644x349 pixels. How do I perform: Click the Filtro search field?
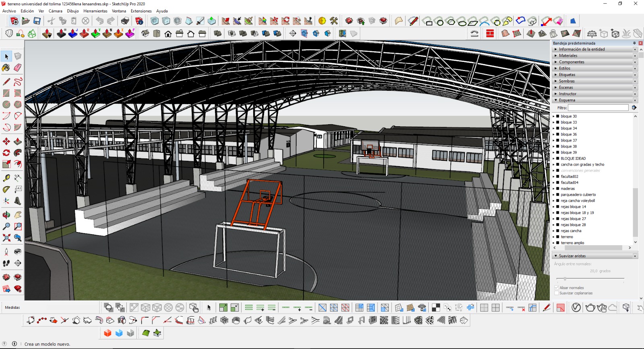[x=598, y=108]
